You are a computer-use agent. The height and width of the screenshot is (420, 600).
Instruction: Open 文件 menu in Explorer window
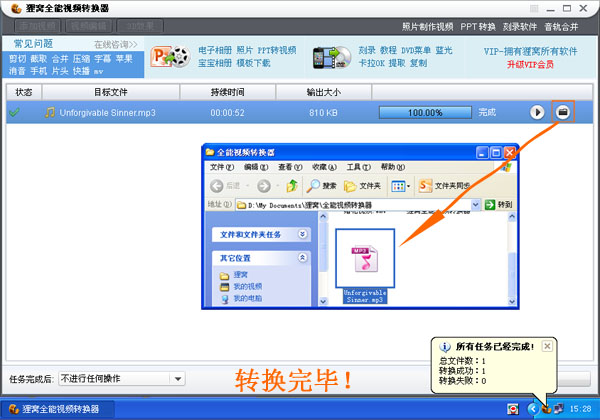[222, 167]
